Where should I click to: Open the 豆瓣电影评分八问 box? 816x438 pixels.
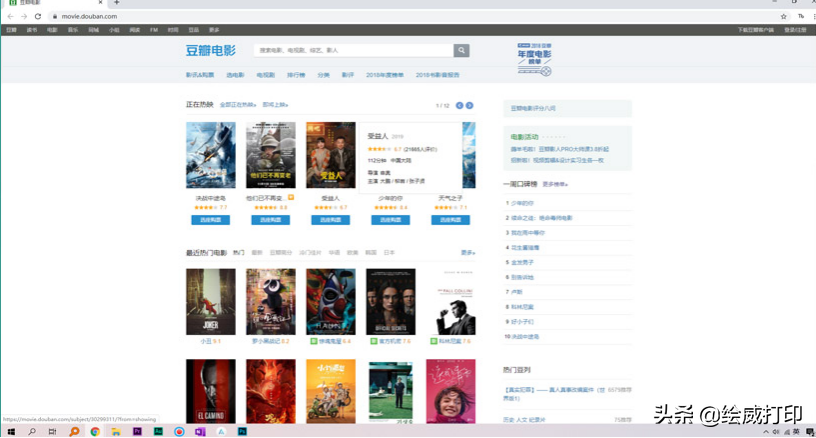coord(567,108)
